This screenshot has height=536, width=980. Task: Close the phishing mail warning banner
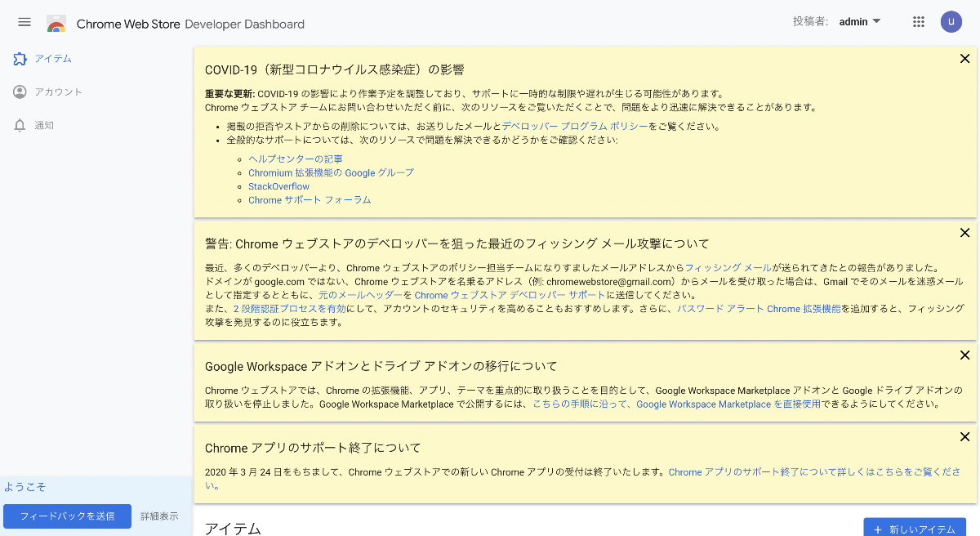[x=964, y=233]
